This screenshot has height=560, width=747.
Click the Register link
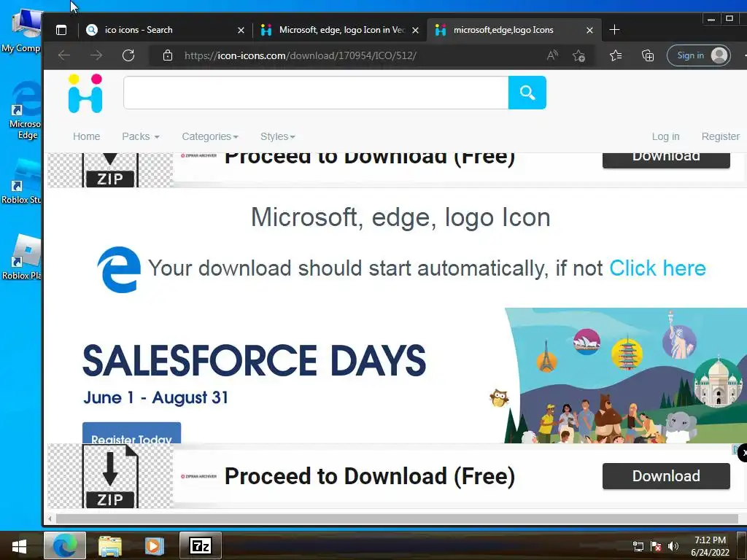click(720, 136)
